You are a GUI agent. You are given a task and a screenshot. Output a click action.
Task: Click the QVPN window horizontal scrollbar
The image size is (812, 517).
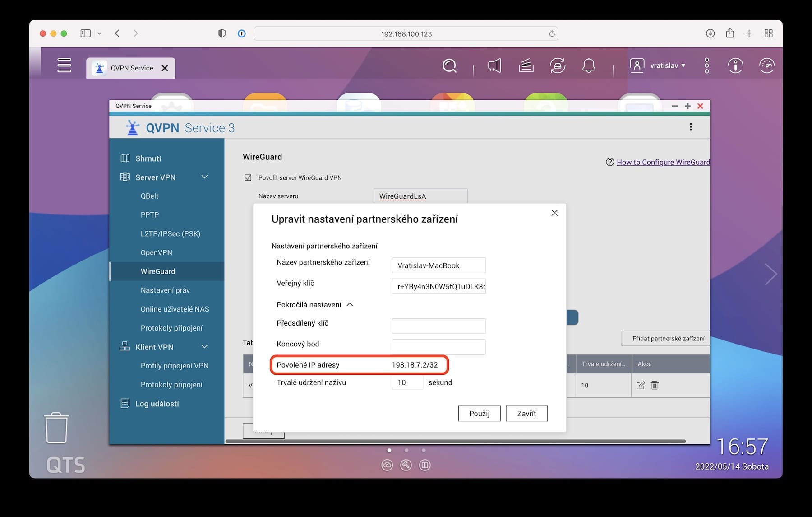(x=456, y=441)
